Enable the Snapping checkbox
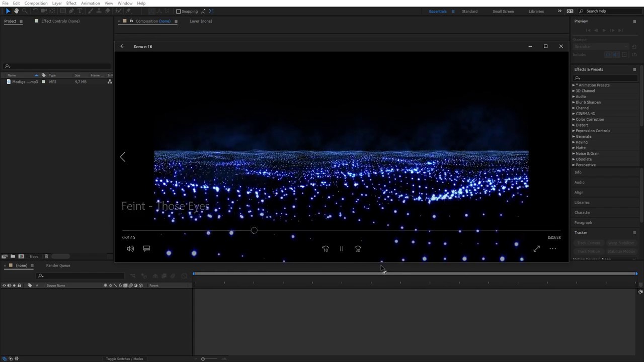 [178, 11]
